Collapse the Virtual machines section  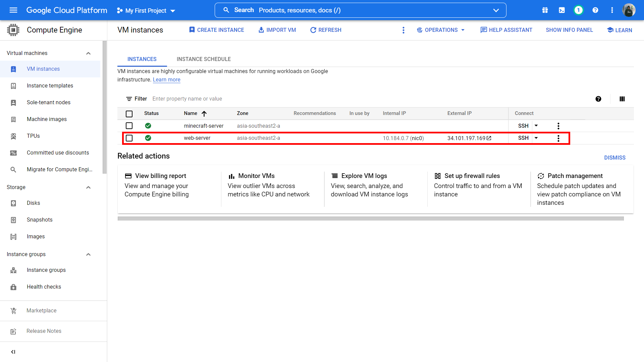point(88,53)
